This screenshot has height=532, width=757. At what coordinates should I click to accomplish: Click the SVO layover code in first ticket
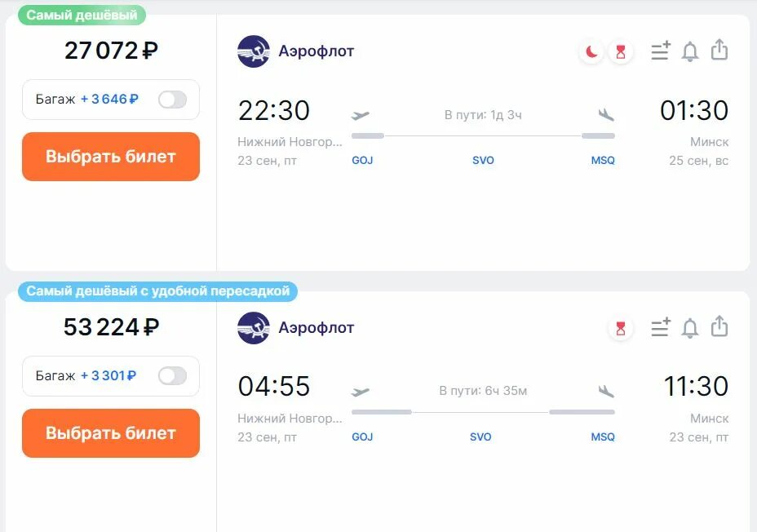483,161
